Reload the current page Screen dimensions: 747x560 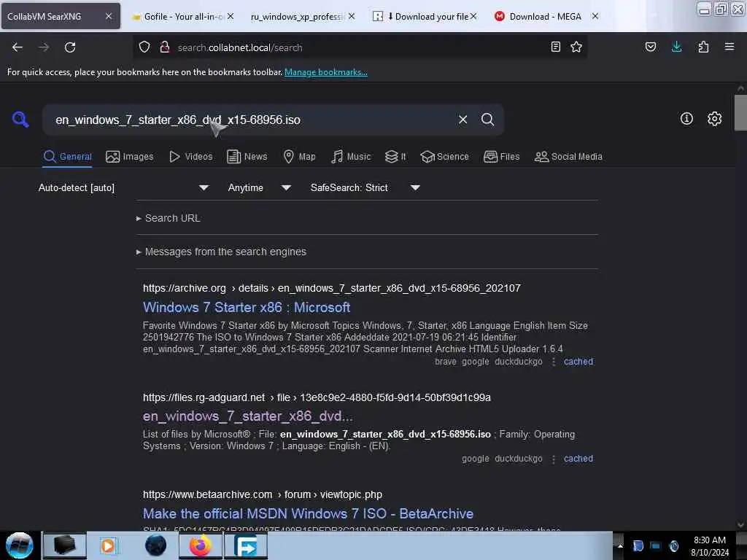pos(70,47)
